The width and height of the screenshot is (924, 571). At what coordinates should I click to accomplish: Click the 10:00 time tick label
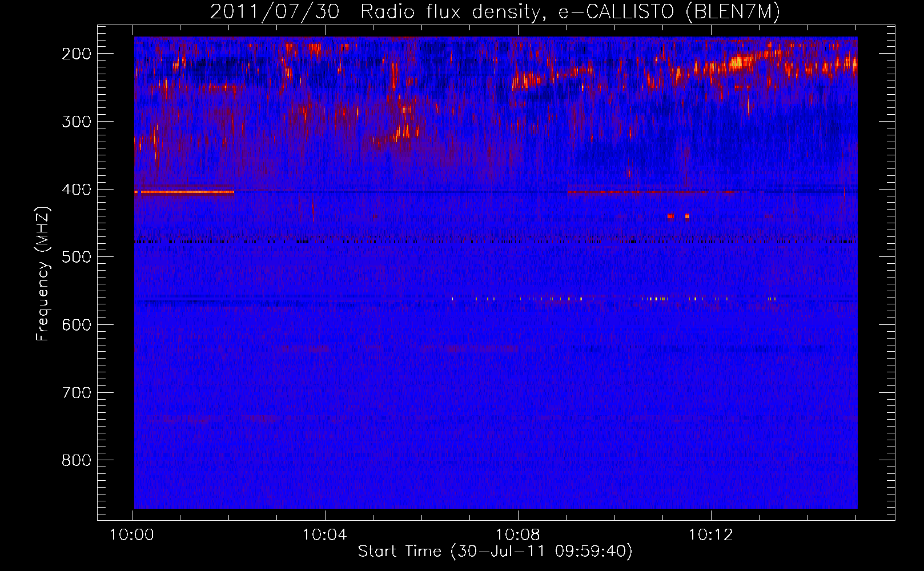click(132, 535)
